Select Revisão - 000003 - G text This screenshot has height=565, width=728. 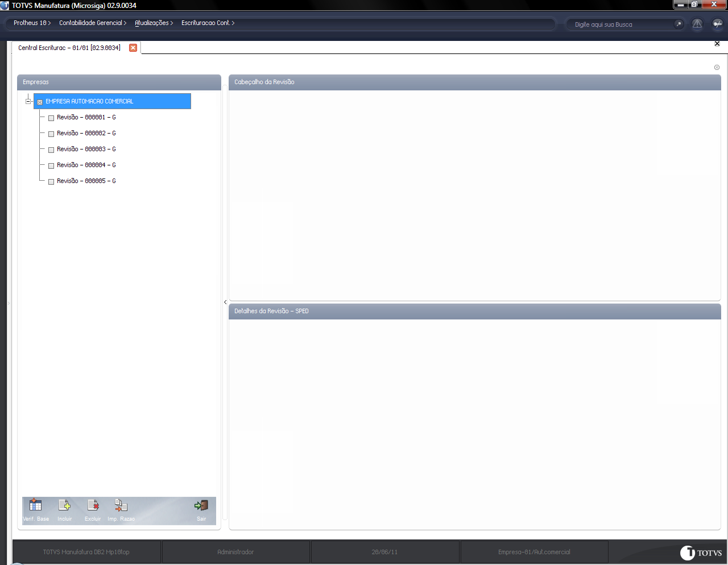[x=86, y=149]
